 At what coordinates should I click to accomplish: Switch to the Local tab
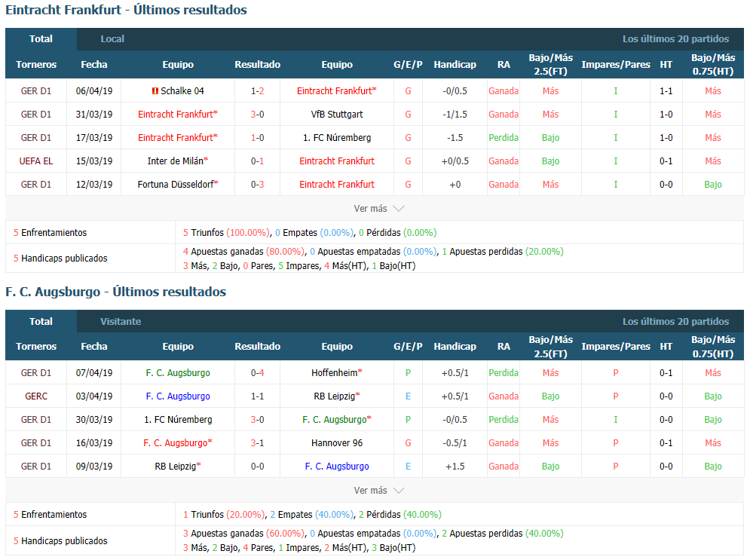click(x=112, y=39)
